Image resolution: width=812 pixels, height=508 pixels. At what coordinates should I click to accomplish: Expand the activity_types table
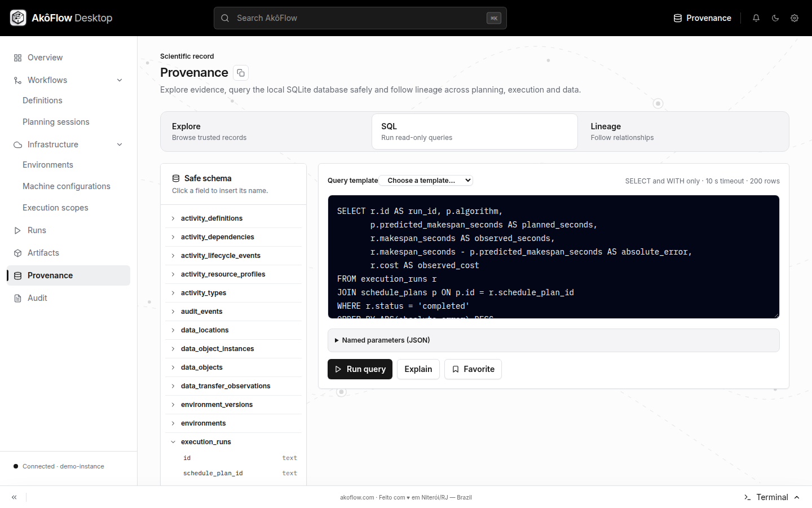[x=233, y=293]
